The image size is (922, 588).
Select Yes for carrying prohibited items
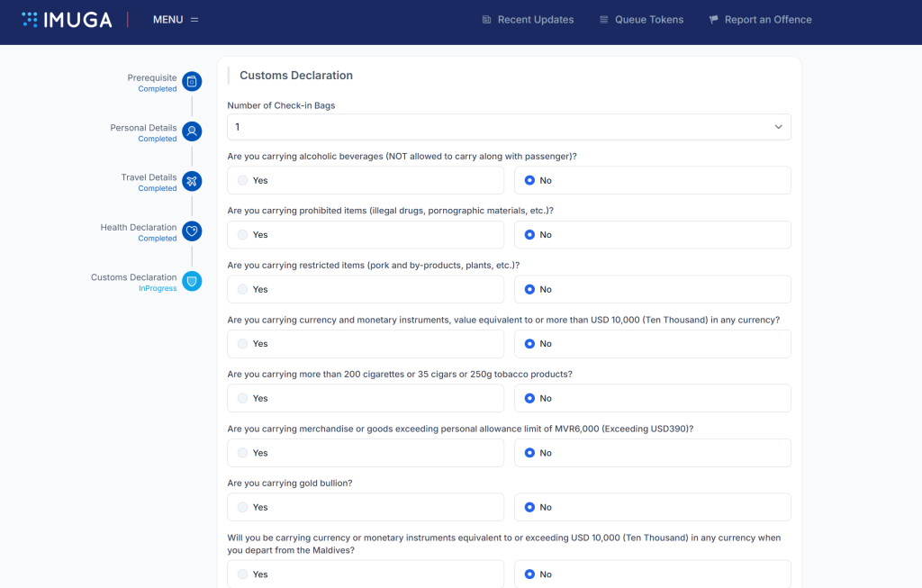(x=366, y=235)
